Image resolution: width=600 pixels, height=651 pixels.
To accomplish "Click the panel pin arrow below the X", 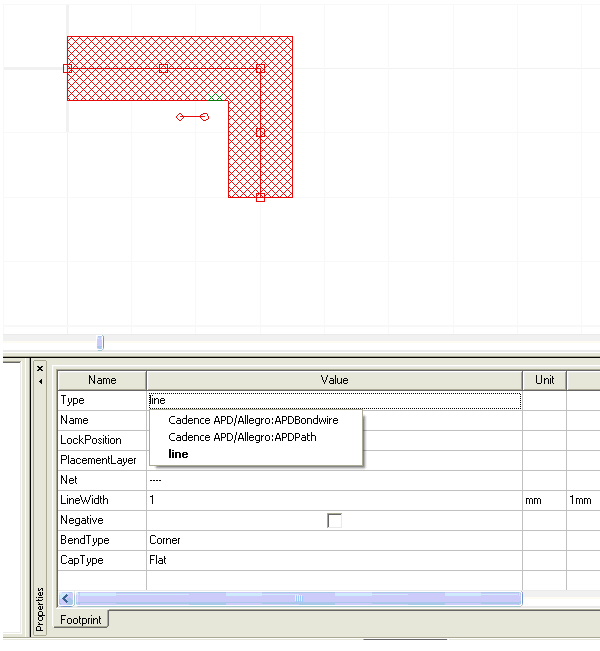I will click(x=40, y=382).
